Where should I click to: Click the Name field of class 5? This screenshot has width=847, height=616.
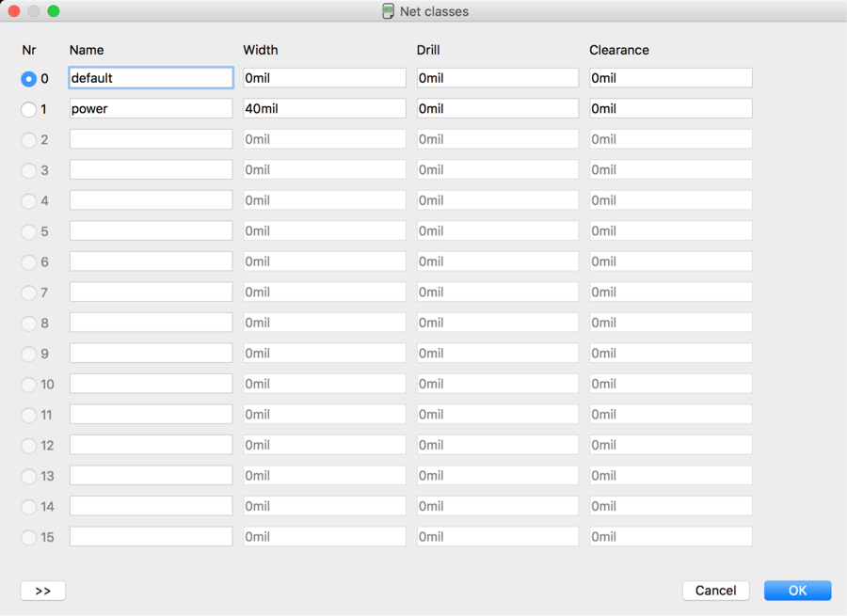click(x=152, y=231)
